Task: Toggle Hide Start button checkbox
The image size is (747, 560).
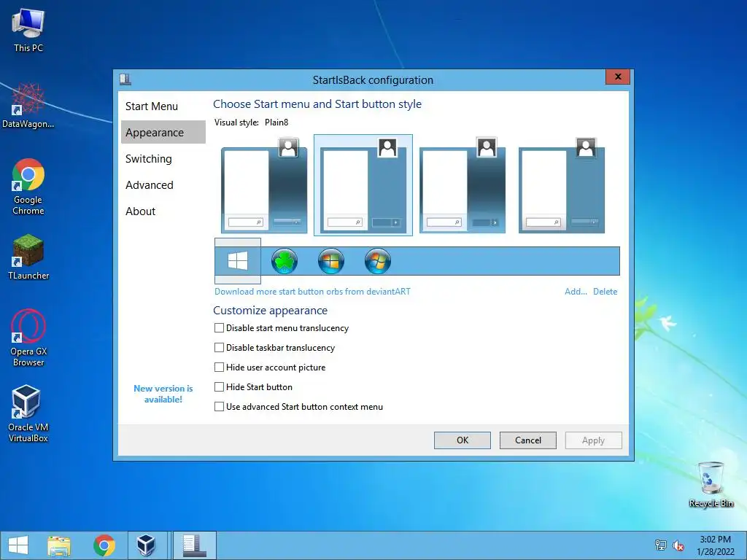Action: [219, 386]
